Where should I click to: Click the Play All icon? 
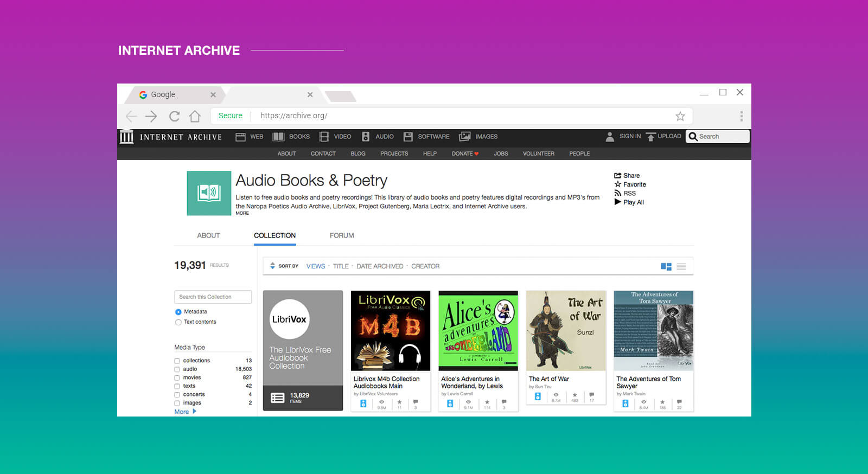point(617,202)
